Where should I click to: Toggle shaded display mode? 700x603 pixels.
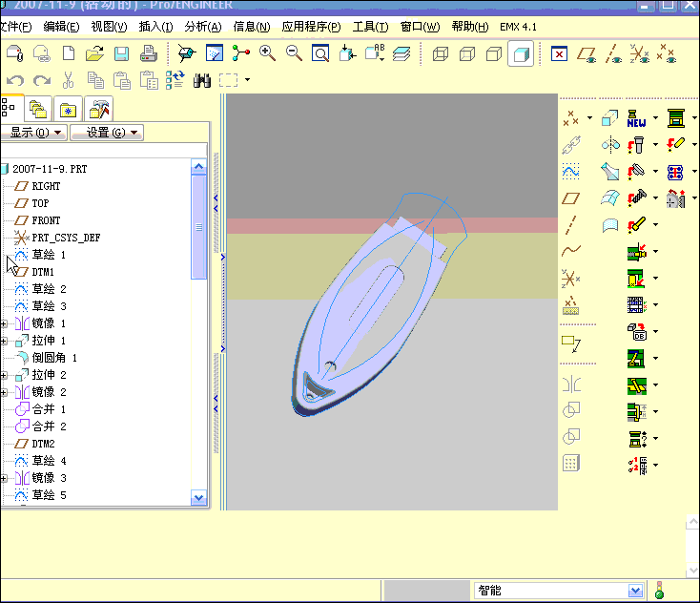(x=521, y=54)
